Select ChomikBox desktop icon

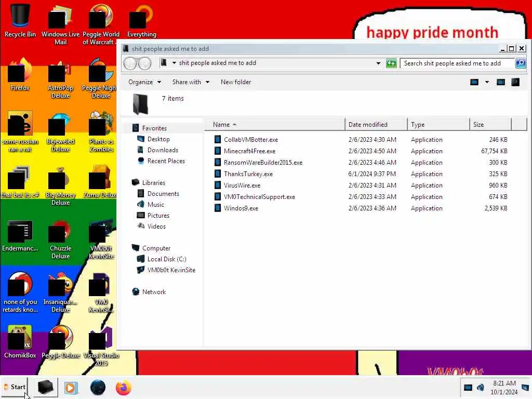(20, 342)
